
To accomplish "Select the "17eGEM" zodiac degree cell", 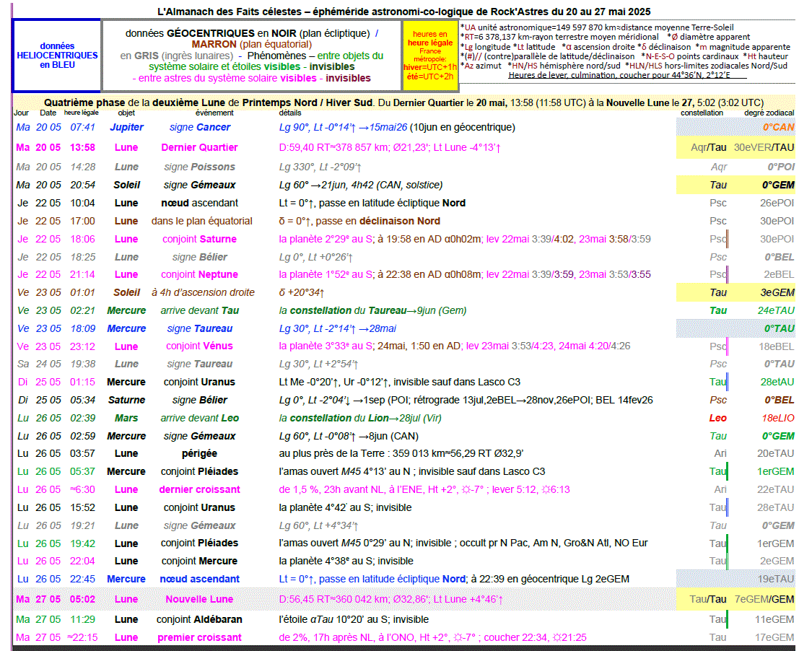I will pos(774,637).
